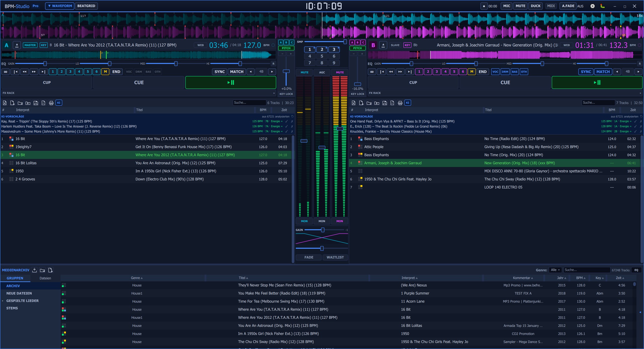
Task: Open Genre filter dropdown Alle
Action: [x=555, y=270]
